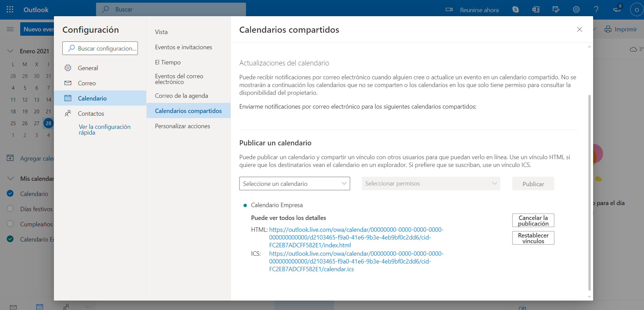
Task: Click the settings panel vertical scrollbar
Action: coord(589,192)
